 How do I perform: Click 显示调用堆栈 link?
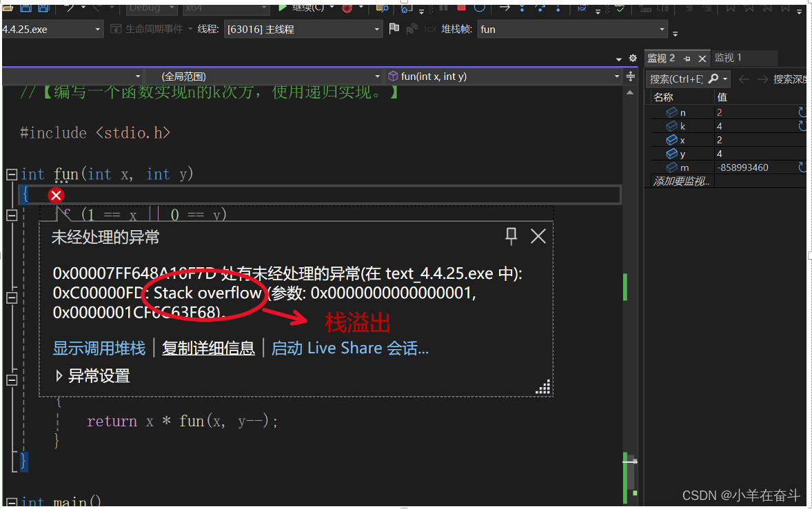99,348
